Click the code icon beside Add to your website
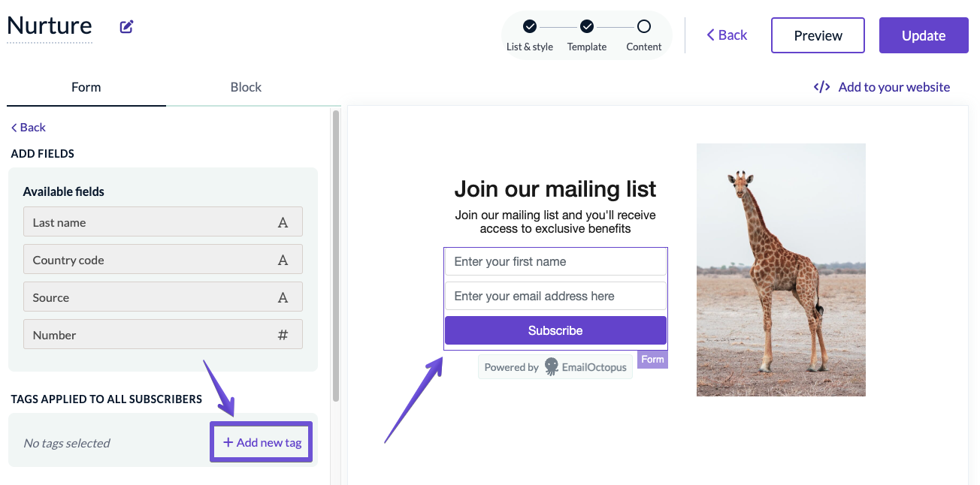Image resolution: width=980 pixels, height=485 pixels. [821, 87]
